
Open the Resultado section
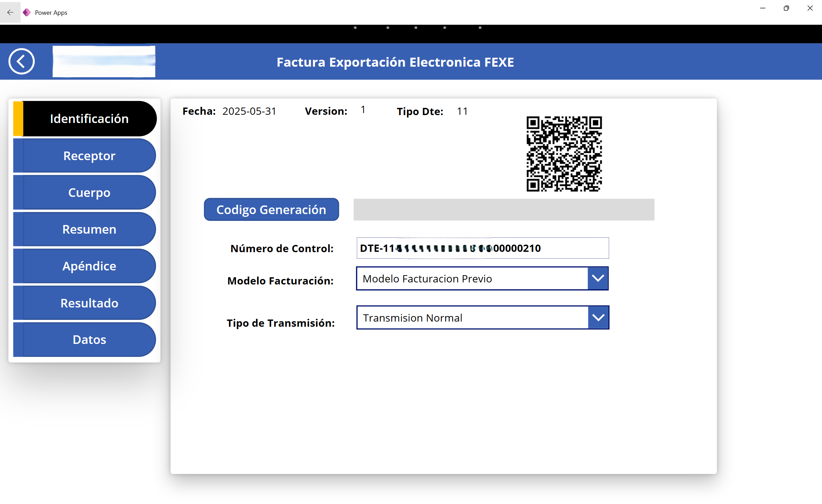89,303
